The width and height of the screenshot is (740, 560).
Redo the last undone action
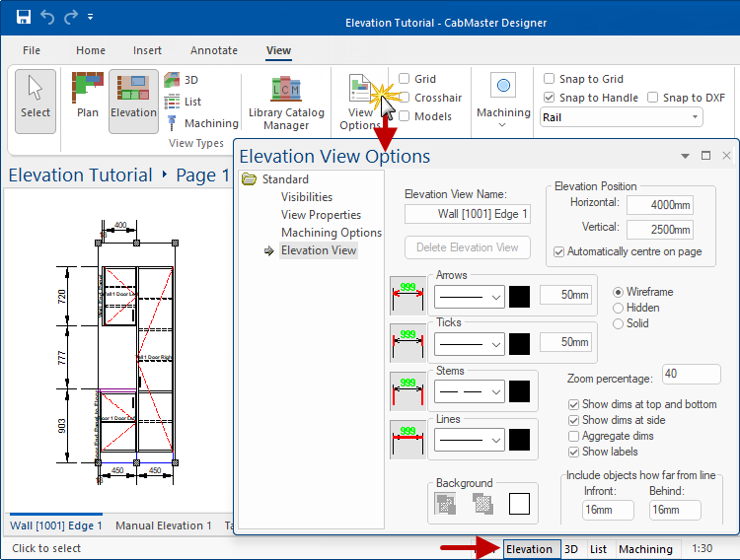(x=71, y=17)
